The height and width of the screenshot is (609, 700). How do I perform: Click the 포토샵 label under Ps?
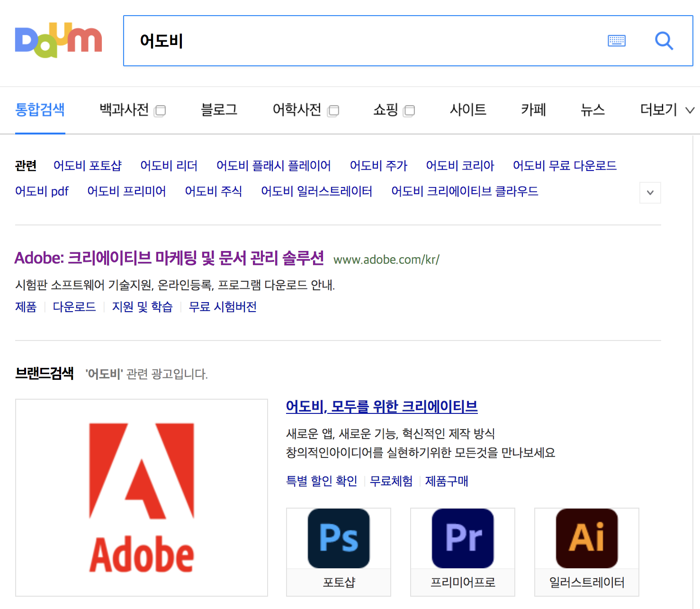(x=339, y=582)
